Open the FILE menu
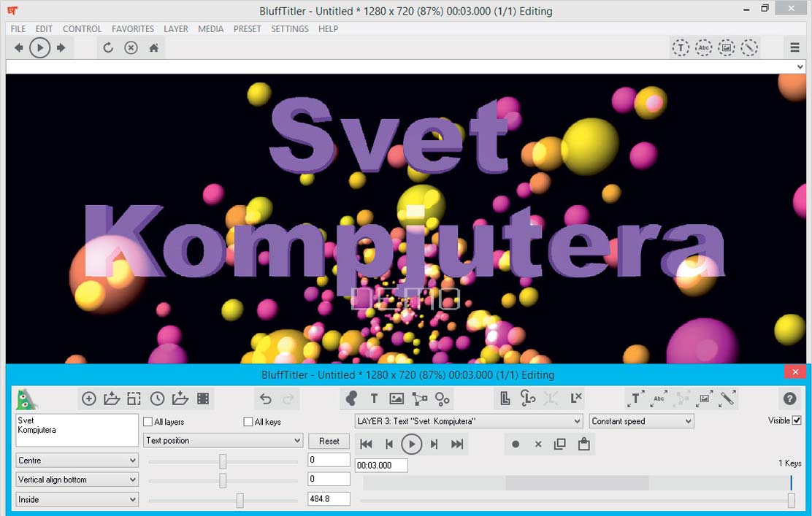The image size is (812, 516). pyautogui.click(x=18, y=29)
